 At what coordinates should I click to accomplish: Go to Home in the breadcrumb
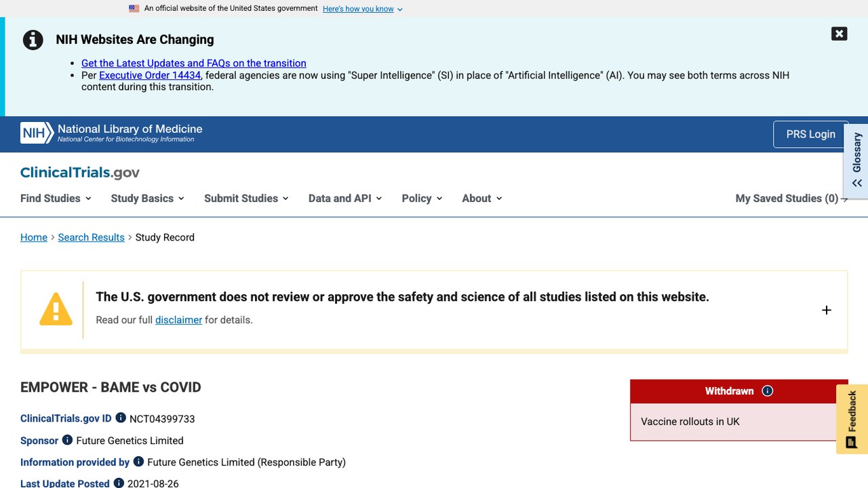point(34,237)
